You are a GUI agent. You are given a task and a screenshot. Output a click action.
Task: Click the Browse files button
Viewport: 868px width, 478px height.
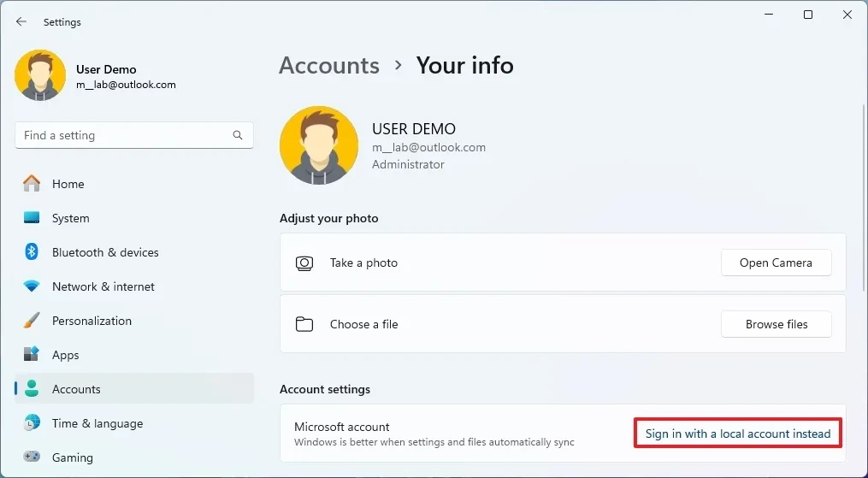tap(776, 324)
